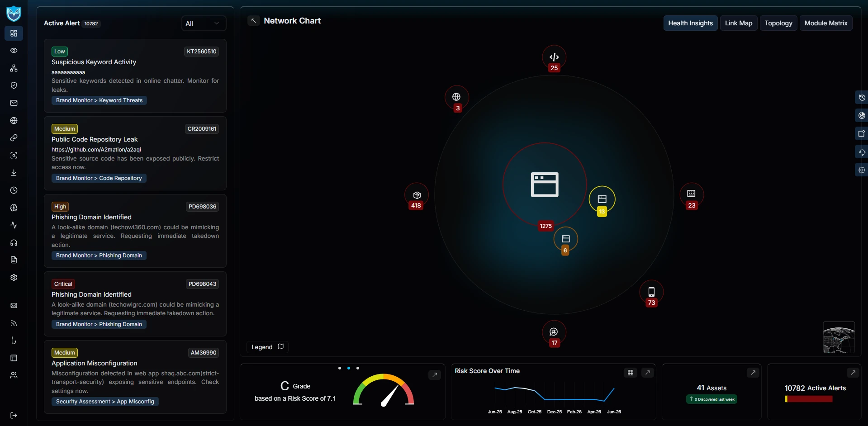Select the list panel node showing 23

point(692,194)
